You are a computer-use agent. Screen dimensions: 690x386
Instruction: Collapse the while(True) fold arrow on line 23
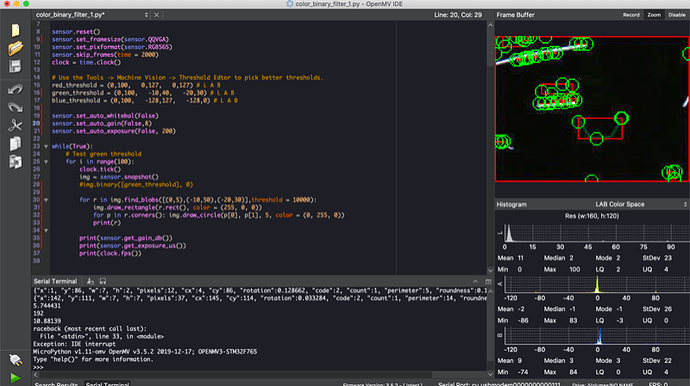tap(46, 147)
